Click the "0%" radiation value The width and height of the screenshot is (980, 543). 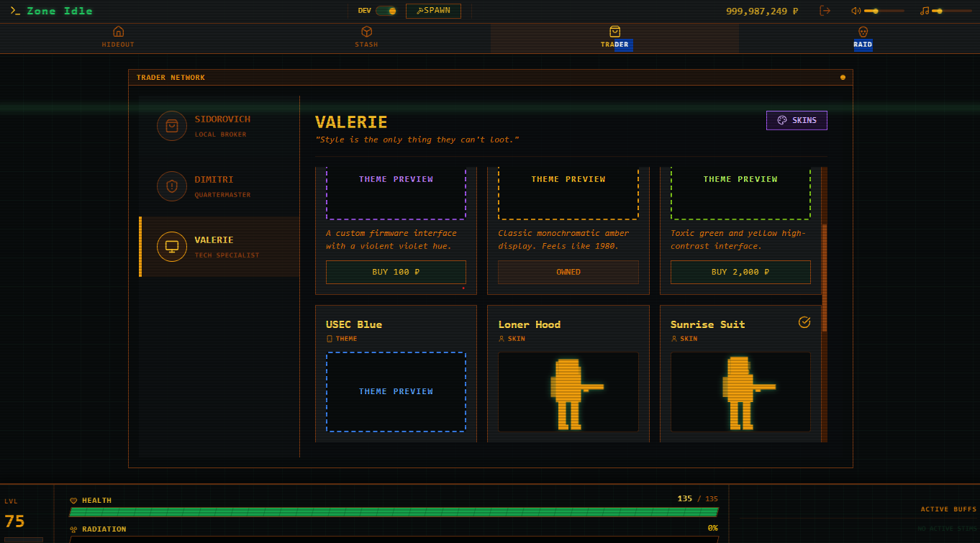(712, 528)
